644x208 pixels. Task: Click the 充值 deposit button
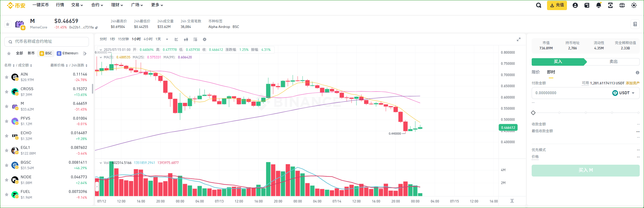pyautogui.click(x=557, y=5)
